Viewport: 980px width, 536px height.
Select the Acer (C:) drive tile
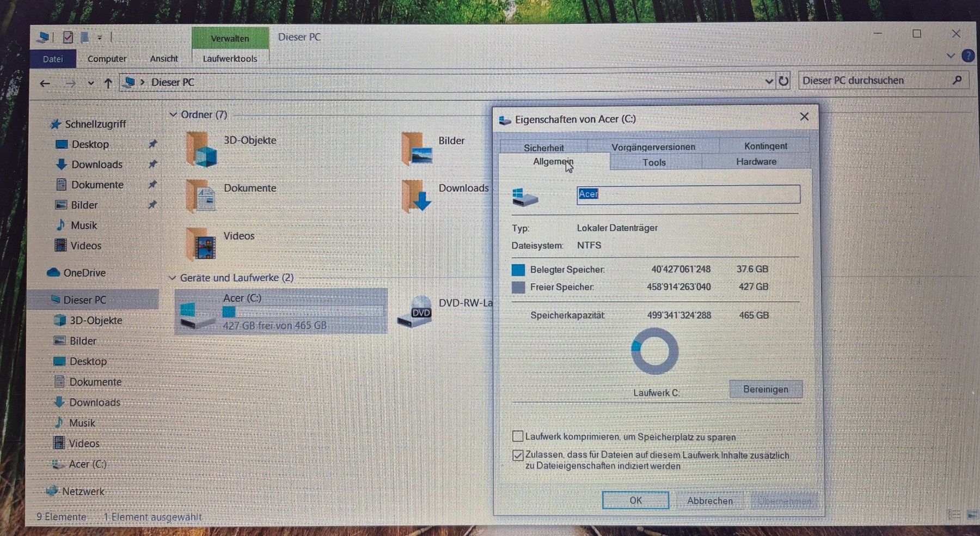(x=281, y=311)
